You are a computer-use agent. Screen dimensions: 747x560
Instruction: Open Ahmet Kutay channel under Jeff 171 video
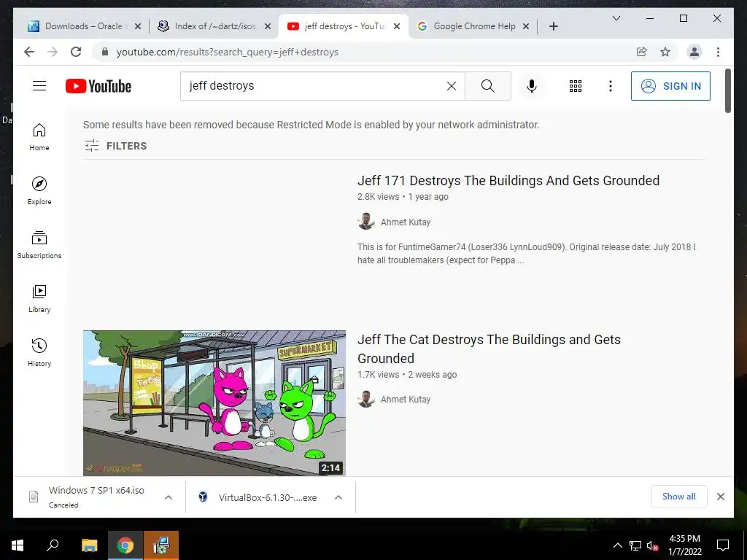point(406,222)
